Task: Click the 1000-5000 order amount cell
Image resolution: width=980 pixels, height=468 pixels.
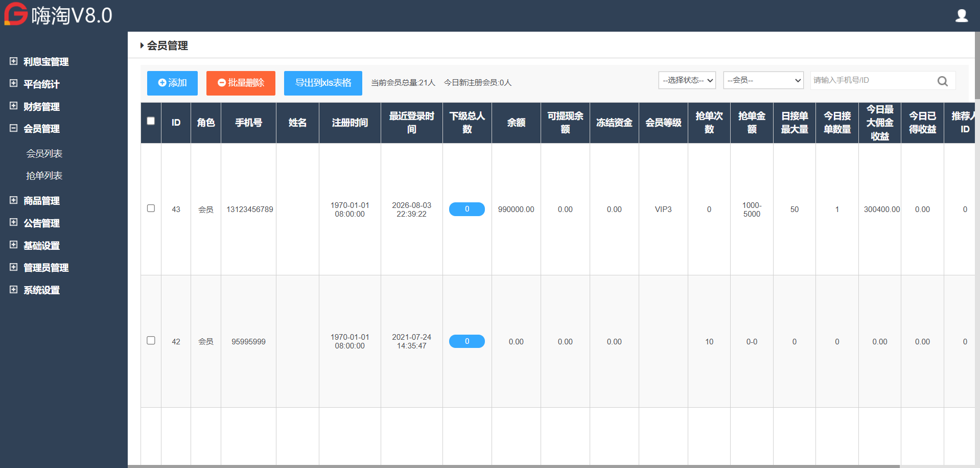Action: click(x=752, y=209)
